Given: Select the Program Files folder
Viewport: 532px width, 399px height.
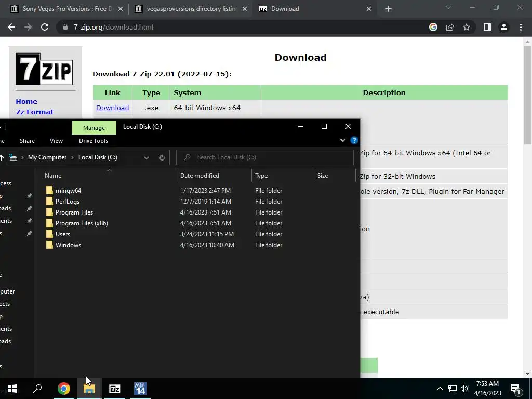Looking at the screenshot, I should click(x=74, y=212).
